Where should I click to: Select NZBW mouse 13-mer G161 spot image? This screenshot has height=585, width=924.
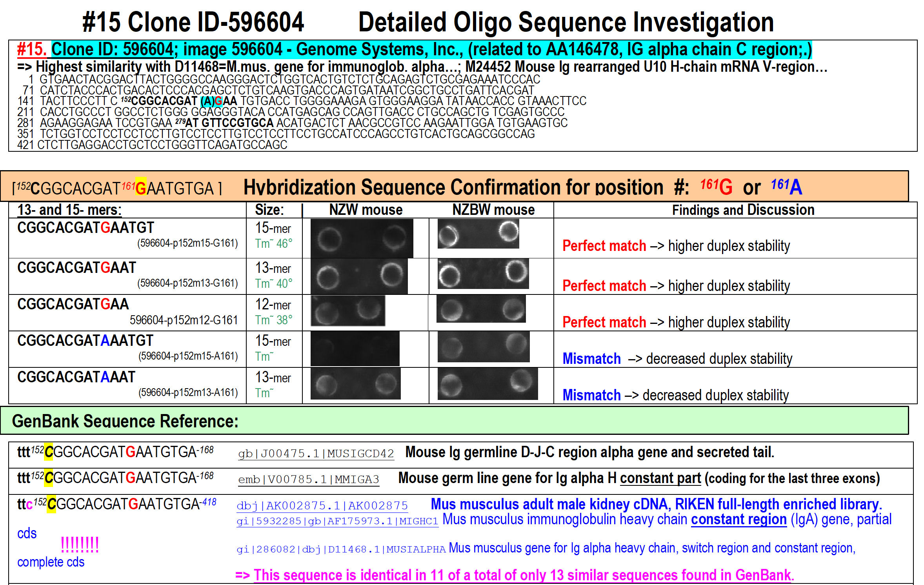(483, 273)
